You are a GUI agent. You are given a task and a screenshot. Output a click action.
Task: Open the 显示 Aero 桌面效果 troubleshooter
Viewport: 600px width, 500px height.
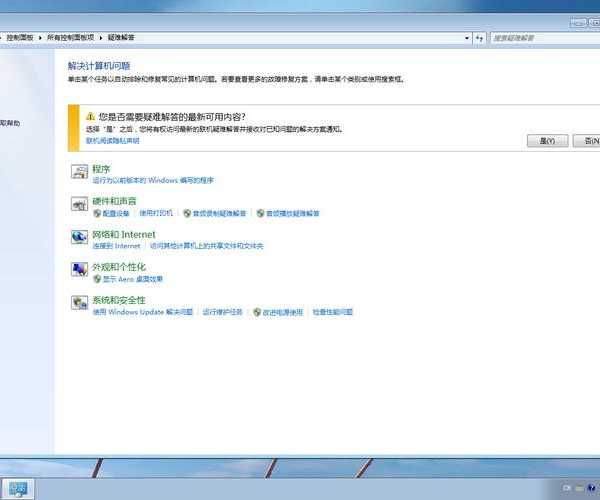pyautogui.click(x=133, y=279)
